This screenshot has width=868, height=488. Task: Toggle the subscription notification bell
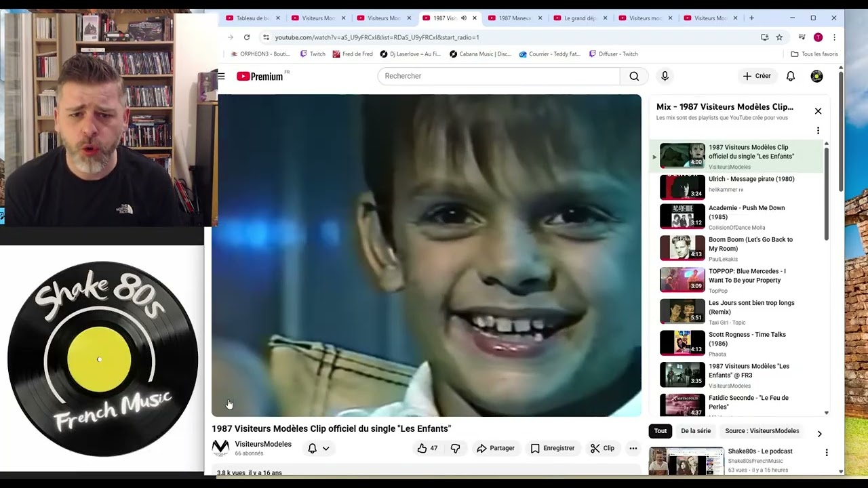pos(312,448)
